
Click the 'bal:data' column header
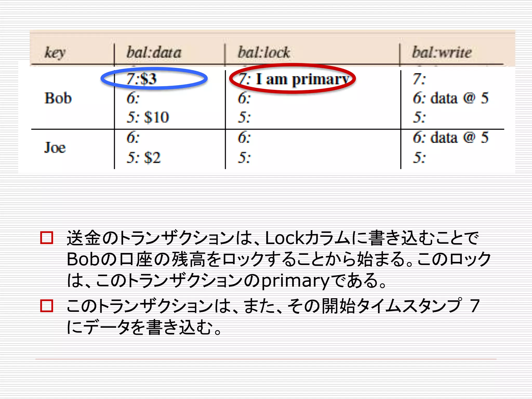click(x=154, y=52)
